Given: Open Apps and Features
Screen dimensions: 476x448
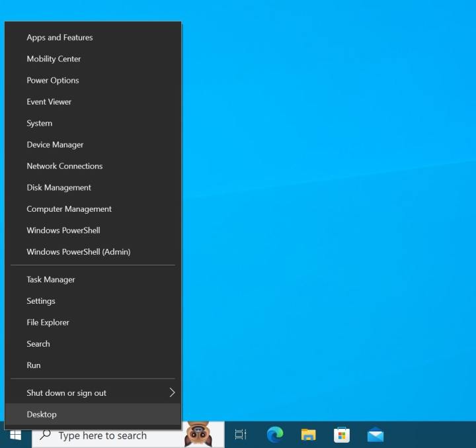Looking at the screenshot, I should (x=59, y=38).
